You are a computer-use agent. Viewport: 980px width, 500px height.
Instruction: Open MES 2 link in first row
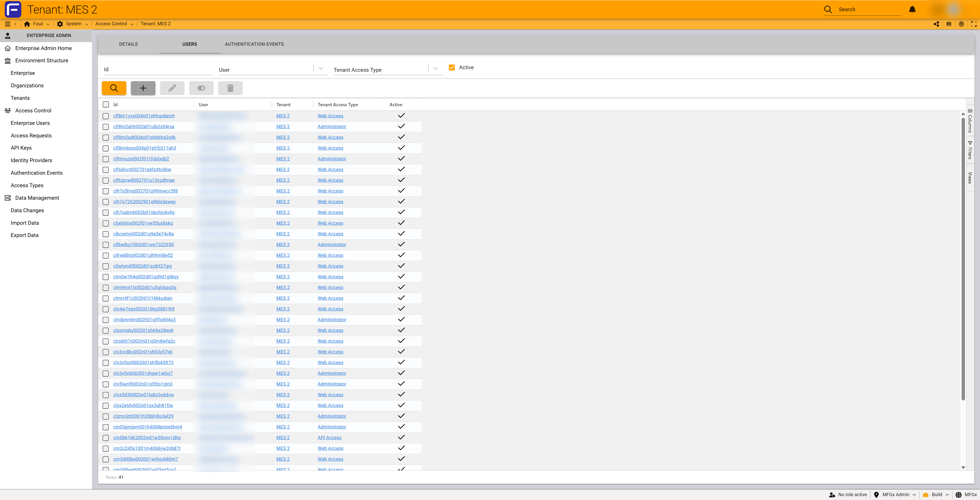click(x=283, y=116)
